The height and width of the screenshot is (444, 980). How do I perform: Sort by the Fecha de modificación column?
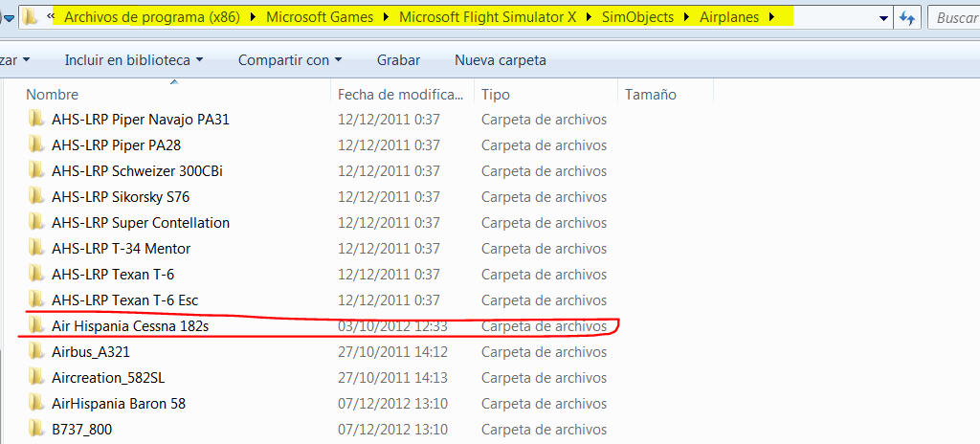pos(400,94)
